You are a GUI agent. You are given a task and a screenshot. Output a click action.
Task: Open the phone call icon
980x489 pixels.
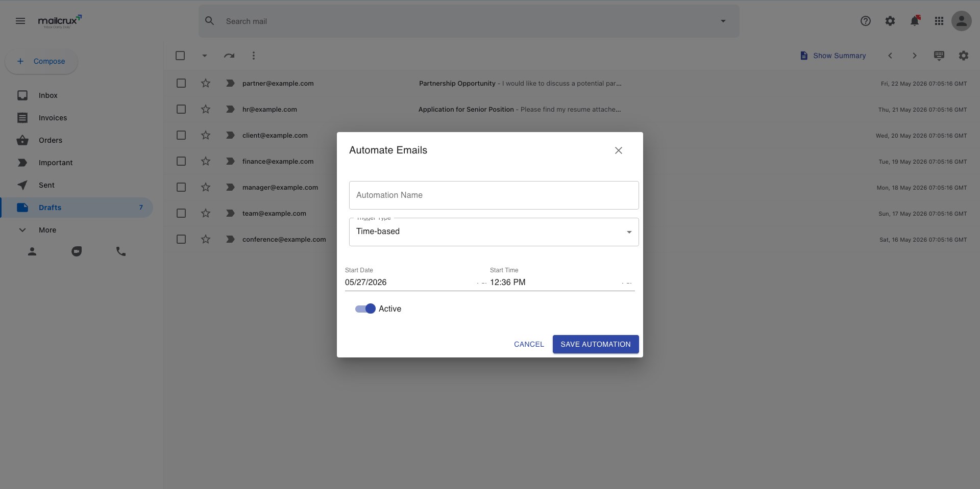click(x=121, y=251)
